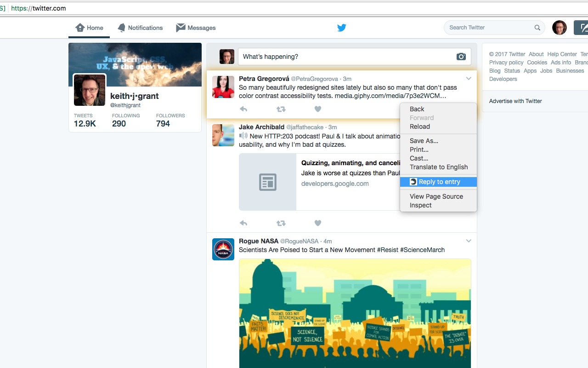Image resolution: width=588 pixels, height=368 pixels.
Task: Open the Science March illustration image
Action: point(355,313)
